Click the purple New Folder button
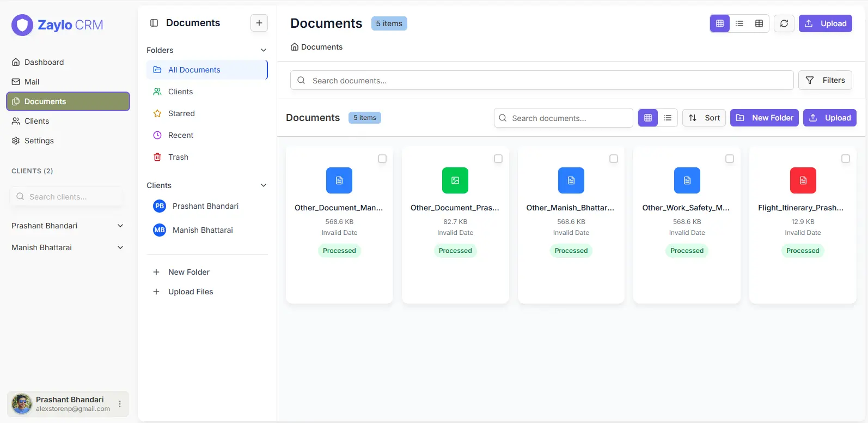This screenshot has height=423, width=868. coord(765,118)
